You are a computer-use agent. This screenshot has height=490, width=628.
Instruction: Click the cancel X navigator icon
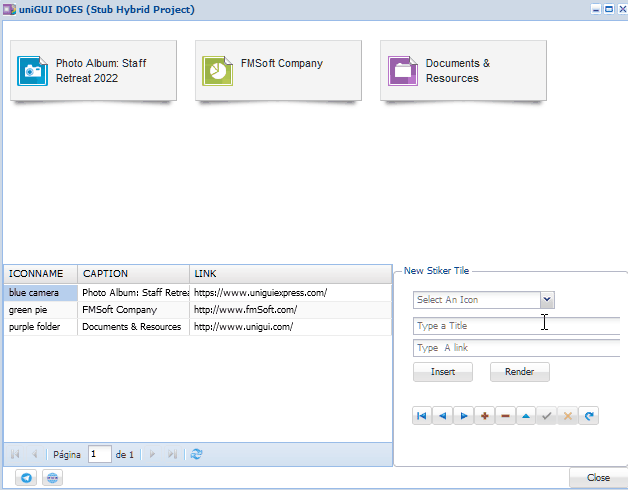(568, 416)
